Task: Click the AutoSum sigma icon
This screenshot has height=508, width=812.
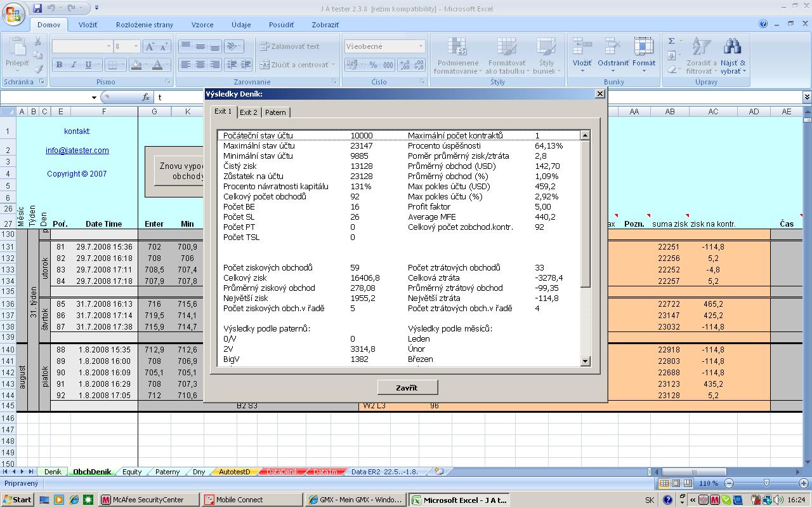Action: 672,41
